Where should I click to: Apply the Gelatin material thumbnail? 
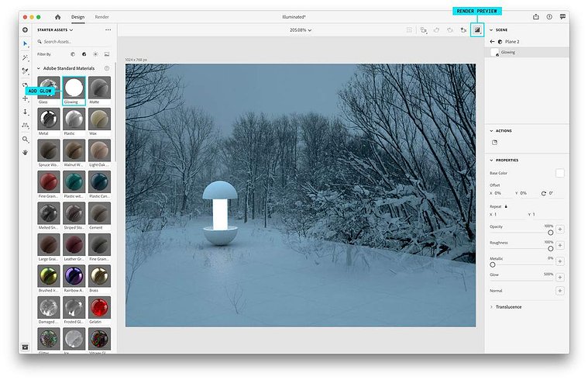click(x=99, y=308)
